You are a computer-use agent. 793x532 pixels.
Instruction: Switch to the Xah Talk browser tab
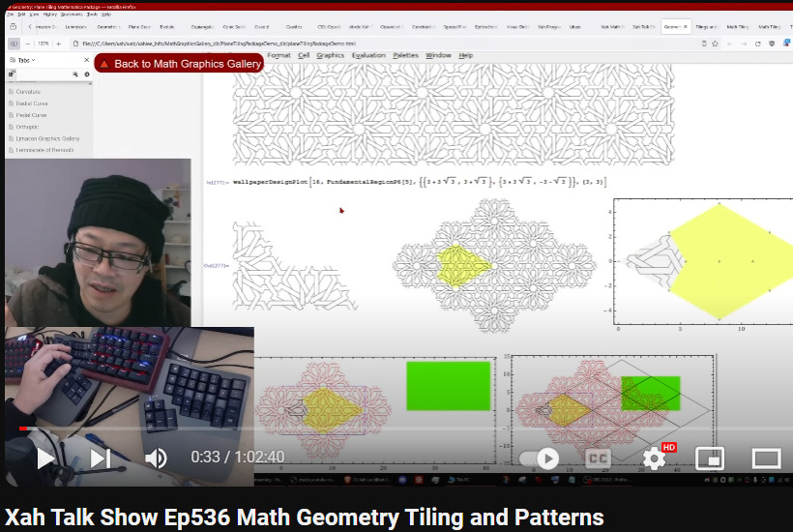tap(643, 27)
